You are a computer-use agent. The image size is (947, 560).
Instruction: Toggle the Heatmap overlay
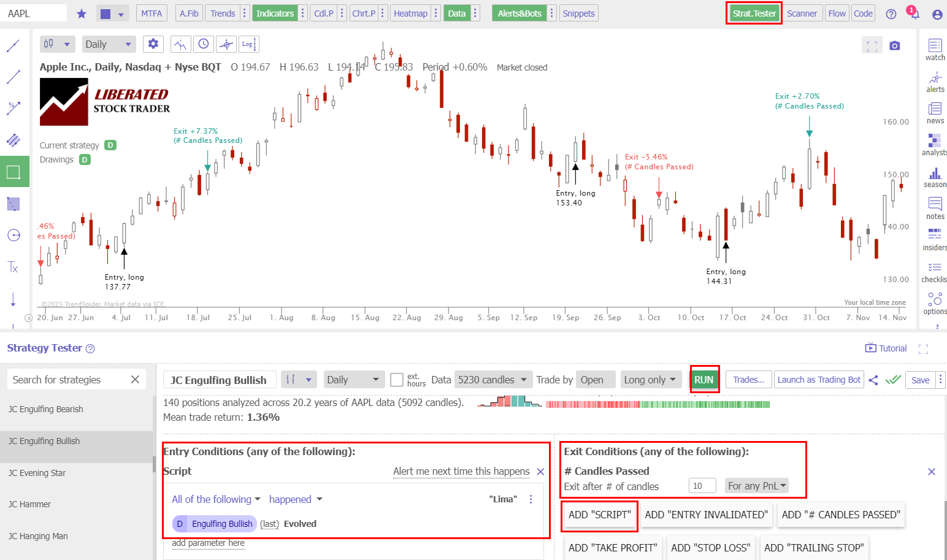(410, 12)
